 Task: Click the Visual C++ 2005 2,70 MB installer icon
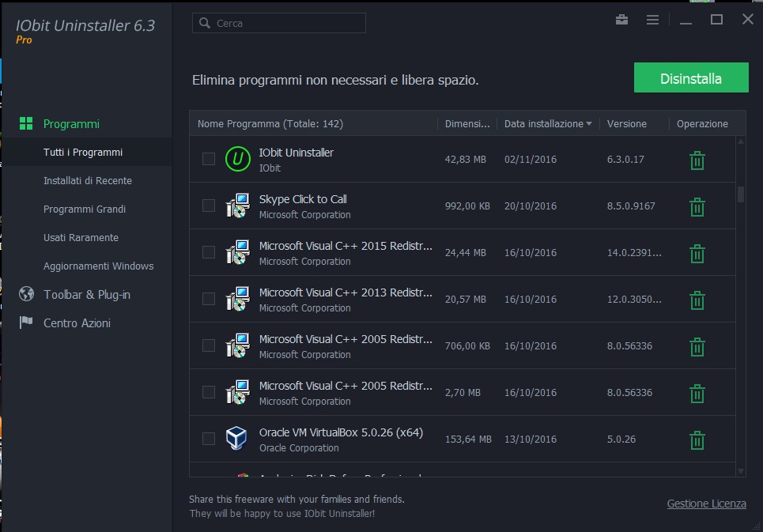237,392
